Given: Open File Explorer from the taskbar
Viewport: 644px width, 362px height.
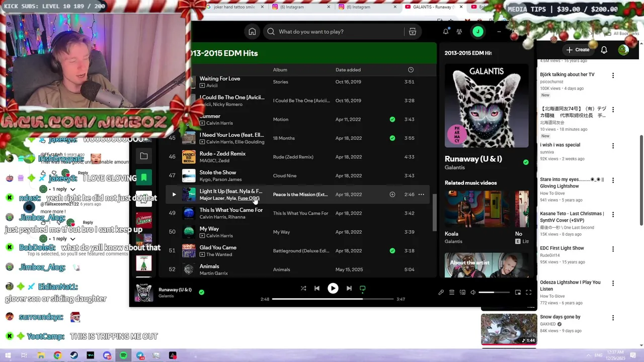Looking at the screenshot, I should (x=41, y=355).
